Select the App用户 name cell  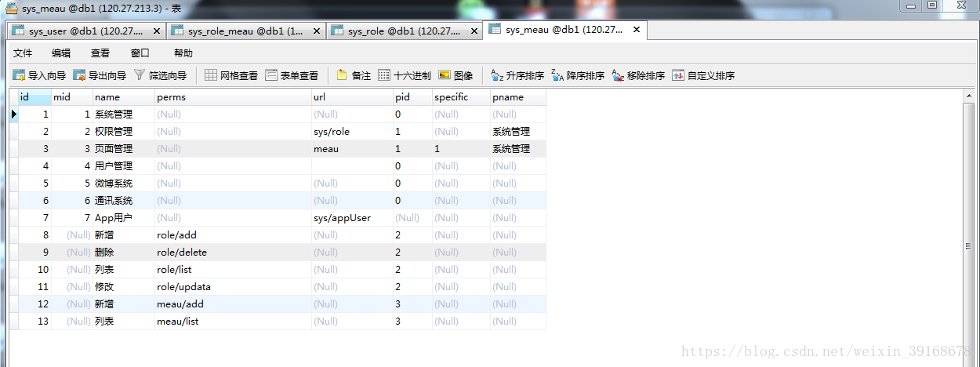point(124,218)
